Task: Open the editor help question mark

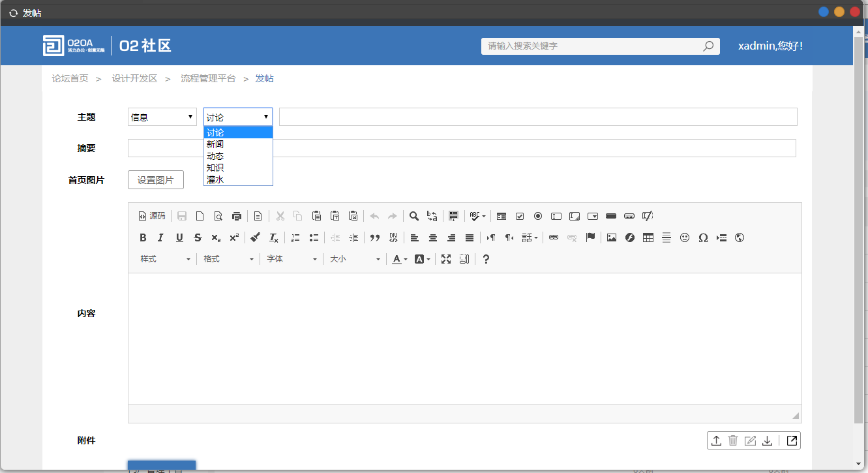Action: click(x=486, y=259)
